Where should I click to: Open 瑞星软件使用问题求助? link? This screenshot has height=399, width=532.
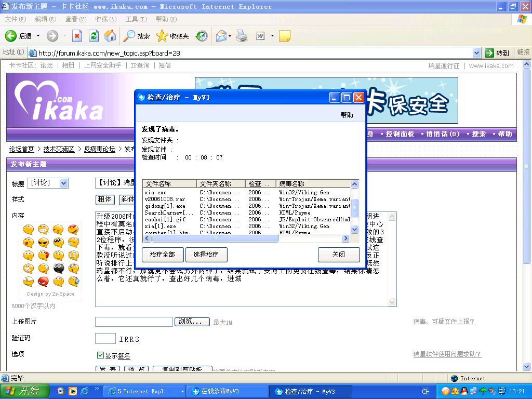pos(447,354)
